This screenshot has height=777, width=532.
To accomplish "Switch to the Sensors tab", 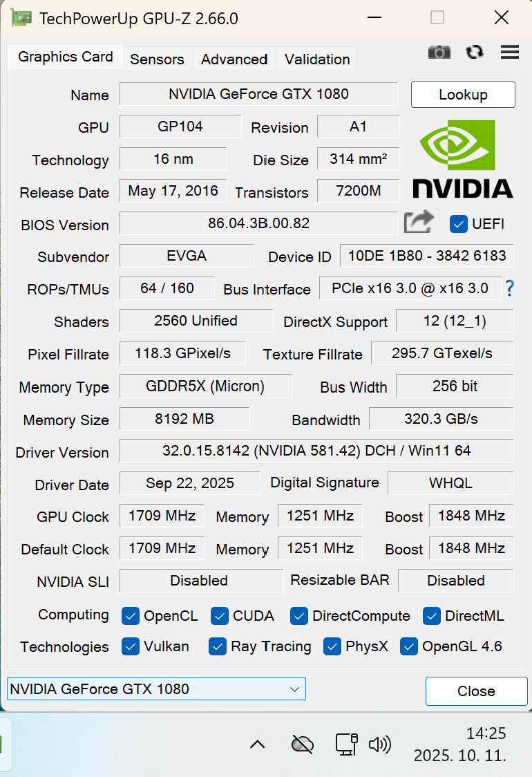I will (x=157, y=59).
